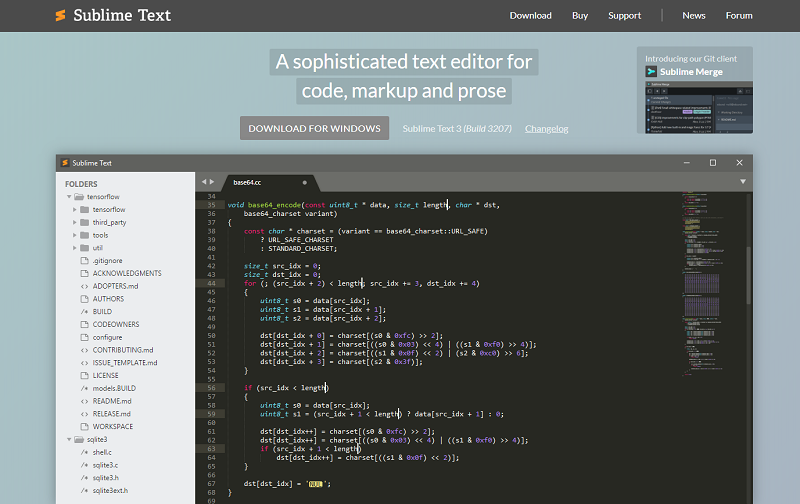Image resolution: width=800 pixels, height=504 pixels.
Task: Click the editor vertical scrollbar
Action: [748, 275]
